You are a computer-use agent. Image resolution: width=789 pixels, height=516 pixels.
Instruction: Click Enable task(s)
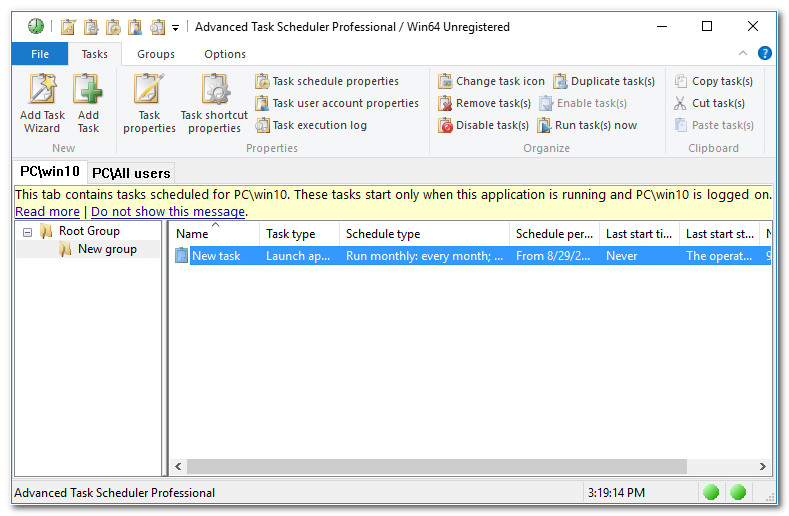(583, 103)
